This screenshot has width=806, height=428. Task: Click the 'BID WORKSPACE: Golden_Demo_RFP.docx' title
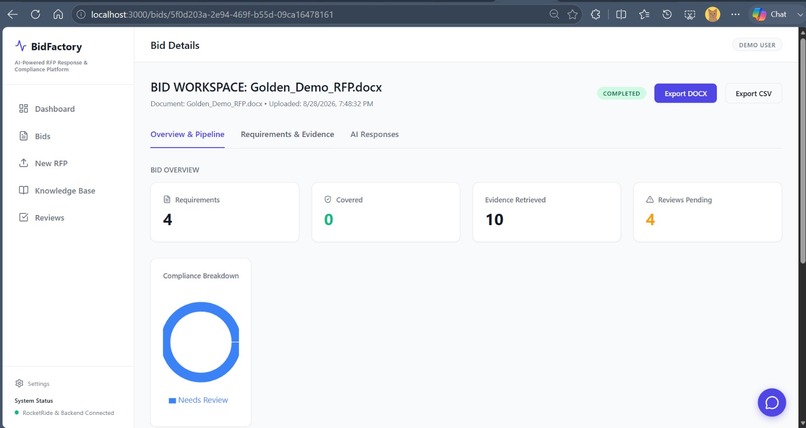coord(266,87)
